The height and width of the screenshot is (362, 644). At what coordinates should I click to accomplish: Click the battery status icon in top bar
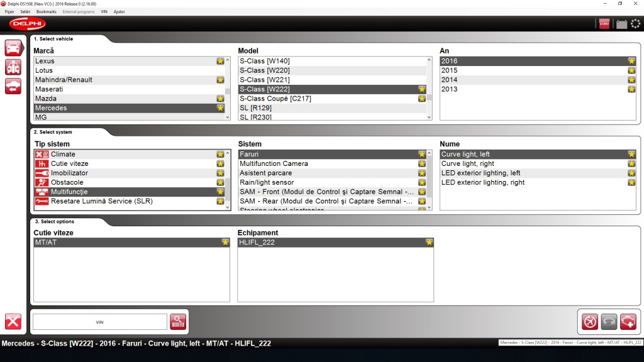621,25
